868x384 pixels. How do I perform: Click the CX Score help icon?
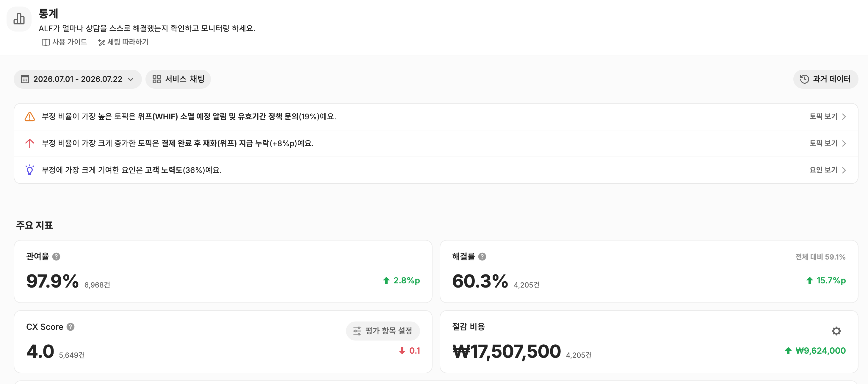(x=70, y=327)
